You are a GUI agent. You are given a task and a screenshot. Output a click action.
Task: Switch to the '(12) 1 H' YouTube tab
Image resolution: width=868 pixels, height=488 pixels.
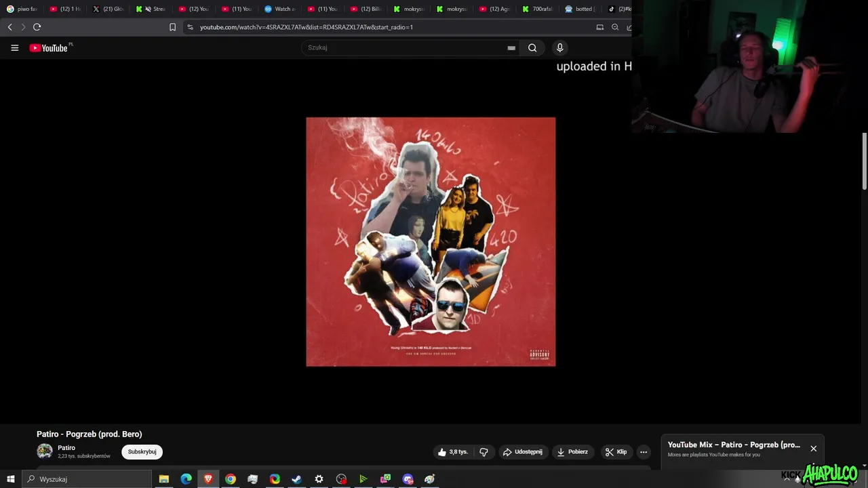coord(65,9)
